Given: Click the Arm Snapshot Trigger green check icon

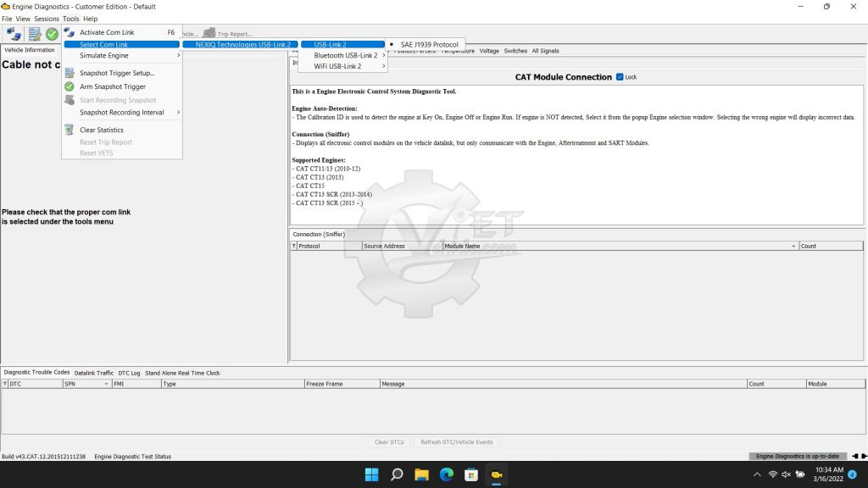Looking at the screenshot, I should (70, 86).
